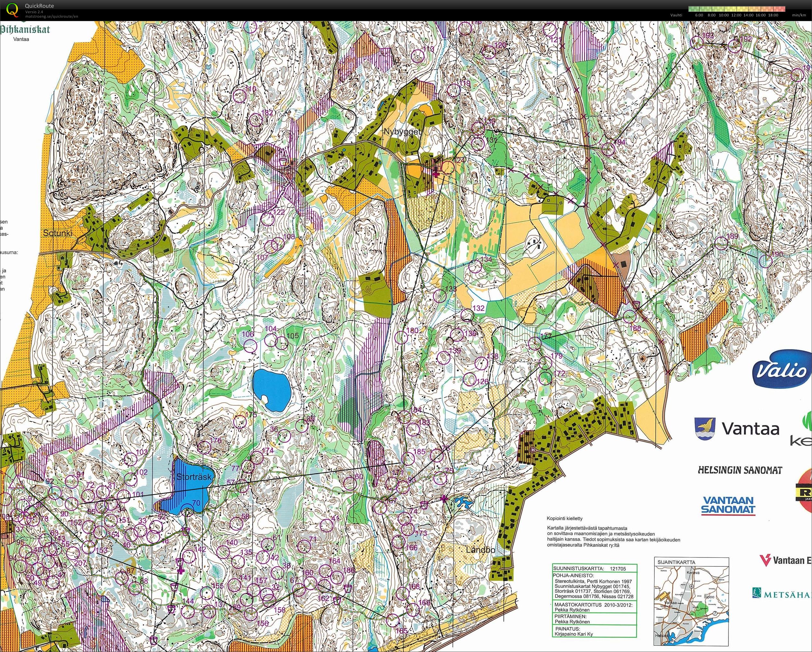The width and height of the screenshot is (812, 652).
Task: Click the Vantaan Sanomat logo
Action: 728,506
